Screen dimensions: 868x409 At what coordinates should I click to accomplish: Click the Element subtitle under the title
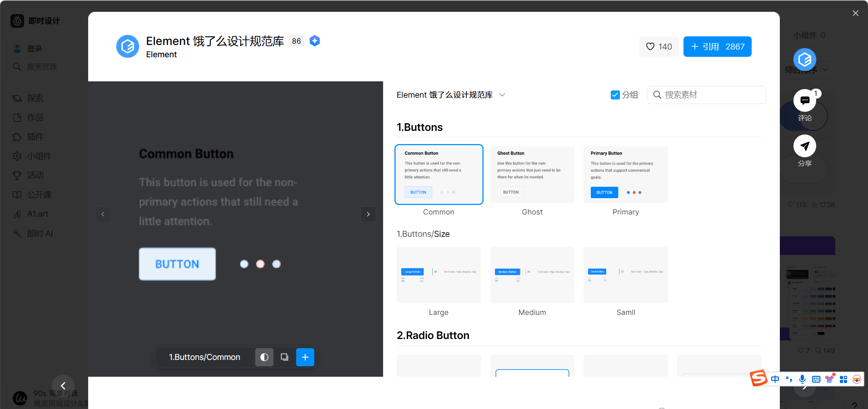[x=161, y=55]
